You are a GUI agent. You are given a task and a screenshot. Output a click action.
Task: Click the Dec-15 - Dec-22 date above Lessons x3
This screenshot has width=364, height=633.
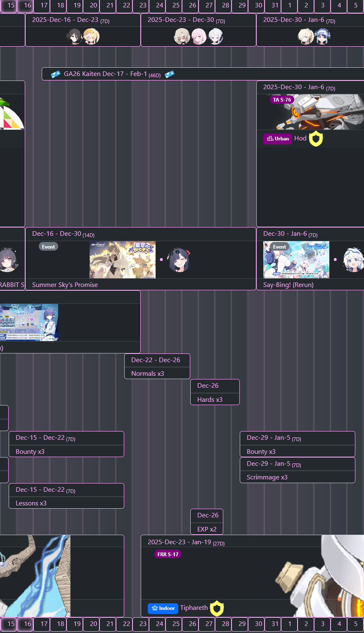coord(45,490)
